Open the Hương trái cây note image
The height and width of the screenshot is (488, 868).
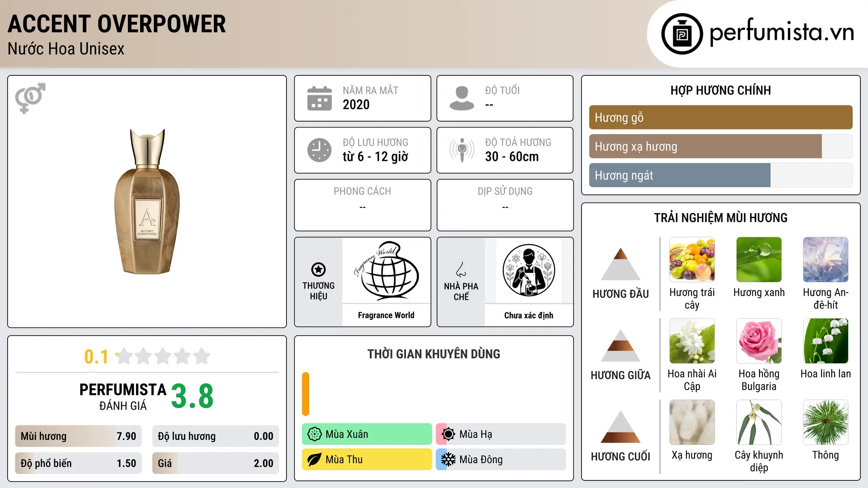click(692, 259)
